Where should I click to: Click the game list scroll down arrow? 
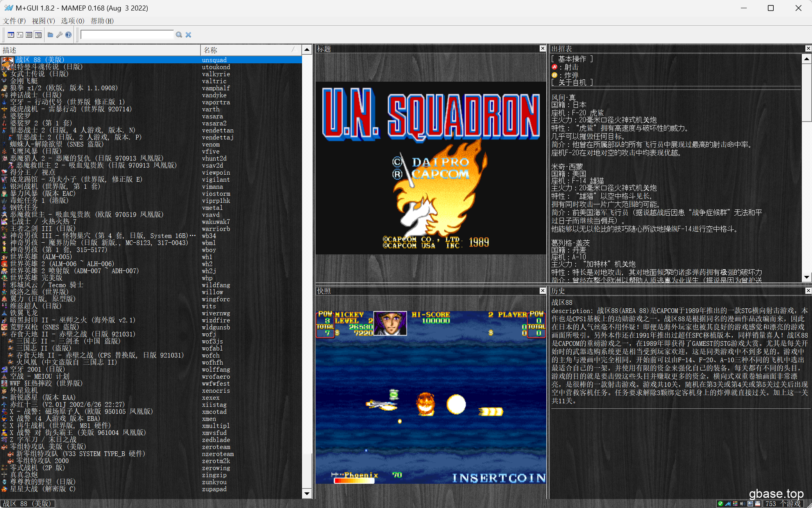307,494
